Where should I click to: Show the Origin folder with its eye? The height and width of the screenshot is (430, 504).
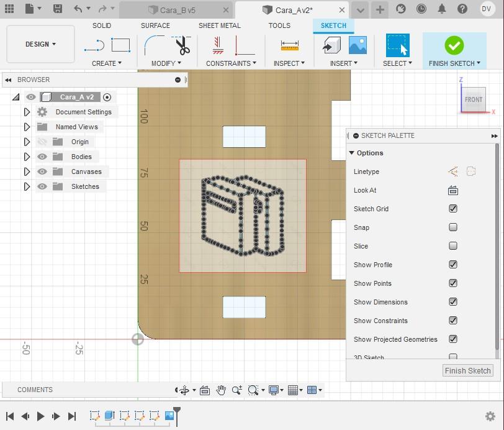42,142
